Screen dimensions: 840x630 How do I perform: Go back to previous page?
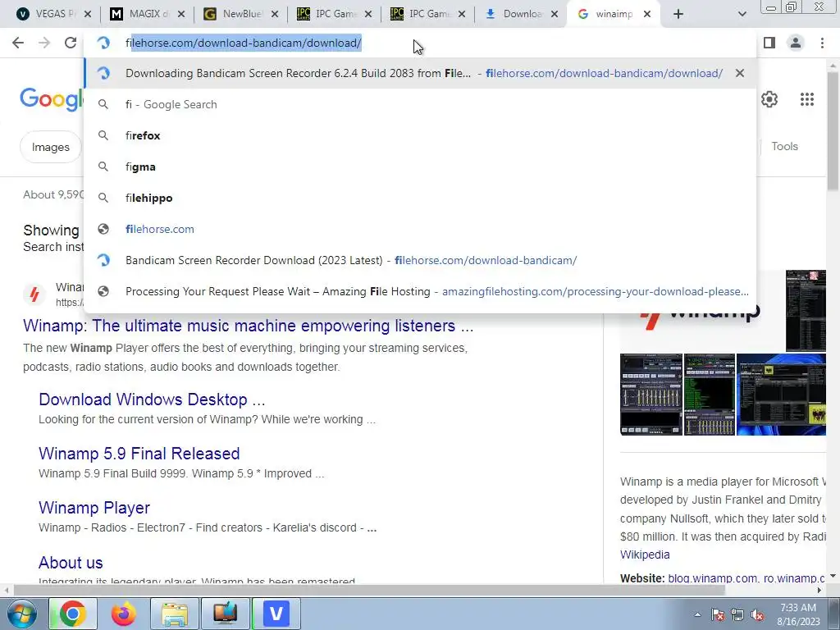click(x=18, y=43)
